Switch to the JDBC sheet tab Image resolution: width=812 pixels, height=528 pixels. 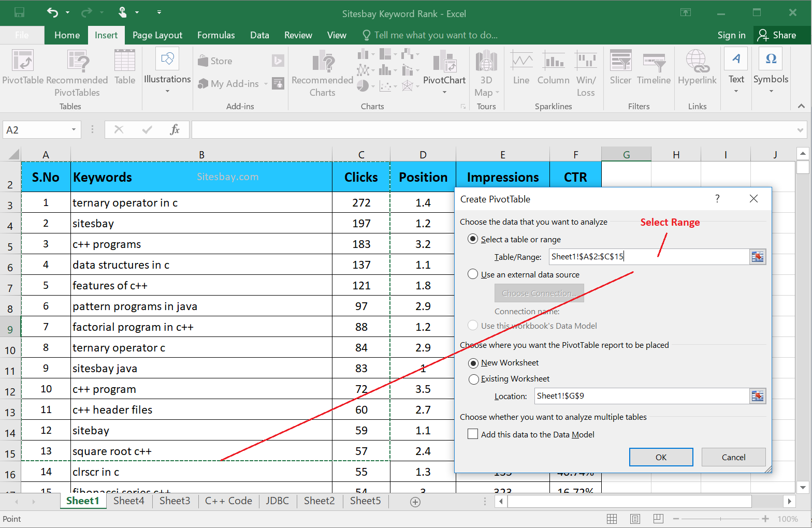[277, 501]
